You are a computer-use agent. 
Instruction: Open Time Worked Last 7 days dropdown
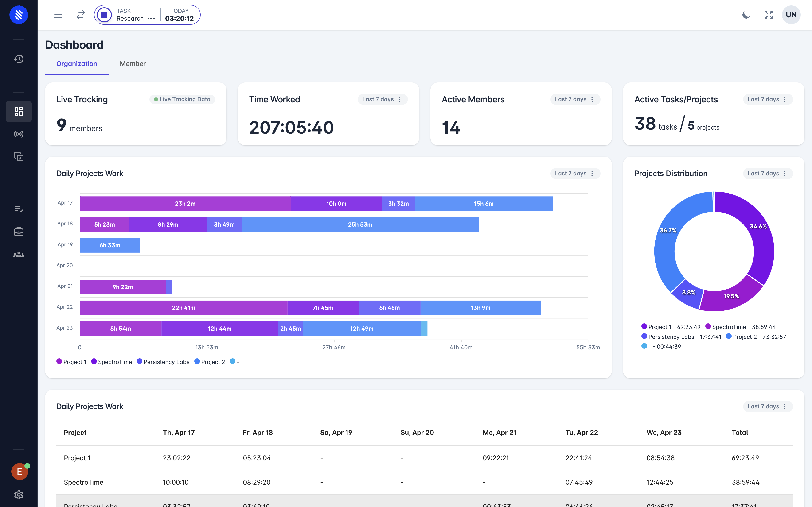[382, 99]
